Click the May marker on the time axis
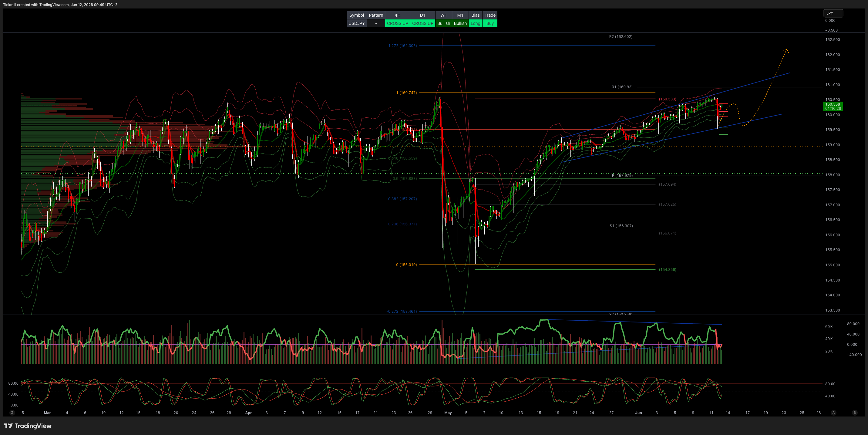 pyautogui.click(x=448, y=413)
